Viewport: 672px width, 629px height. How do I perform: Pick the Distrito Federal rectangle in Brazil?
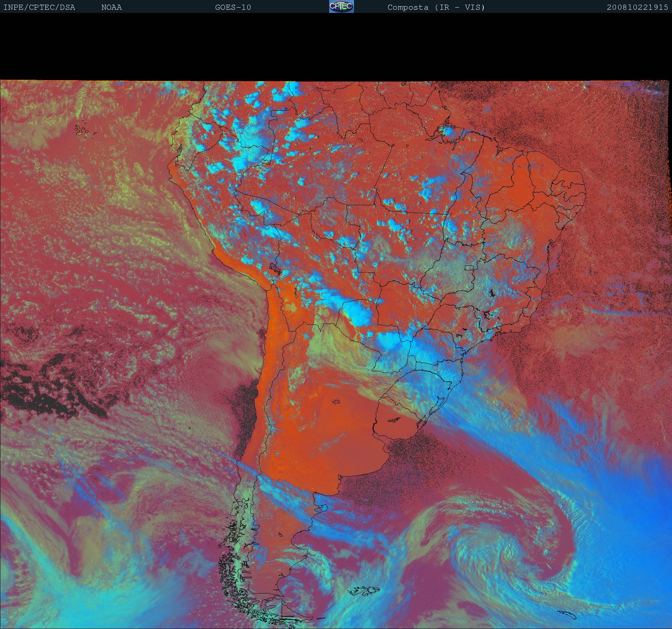coord(469,267)
